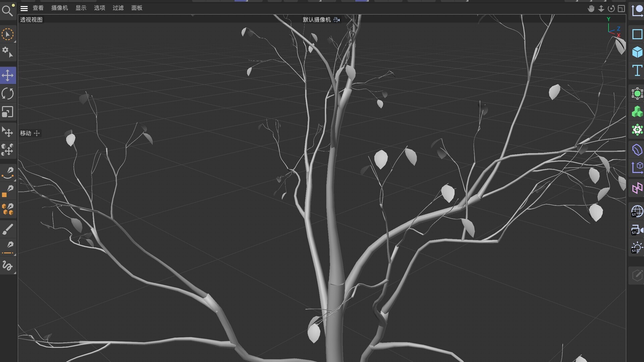Click the purple symmetry field icon
The image size is (644, 362).
click(637, 188)
